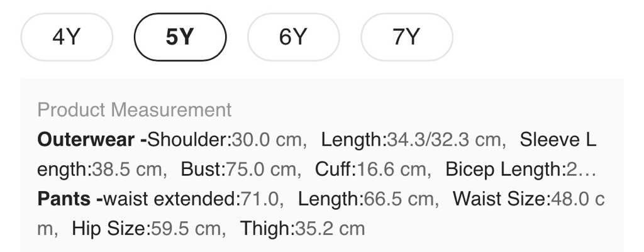Click the Bust 75.0 cm measurement
Screen dimensions: 644x252
click(239, 170)
